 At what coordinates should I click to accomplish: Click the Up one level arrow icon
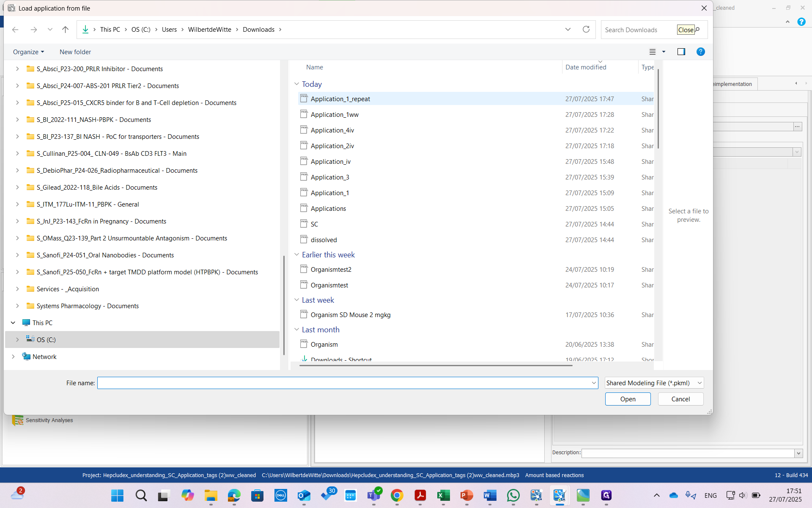tap(65, 30)
